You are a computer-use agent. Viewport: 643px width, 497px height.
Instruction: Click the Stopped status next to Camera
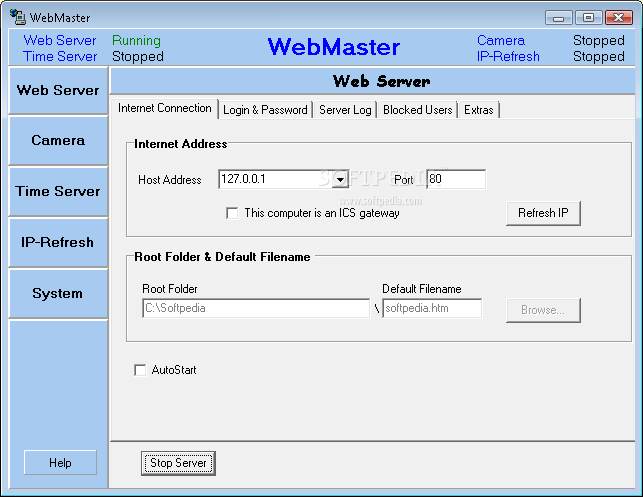tap(599, 40)
